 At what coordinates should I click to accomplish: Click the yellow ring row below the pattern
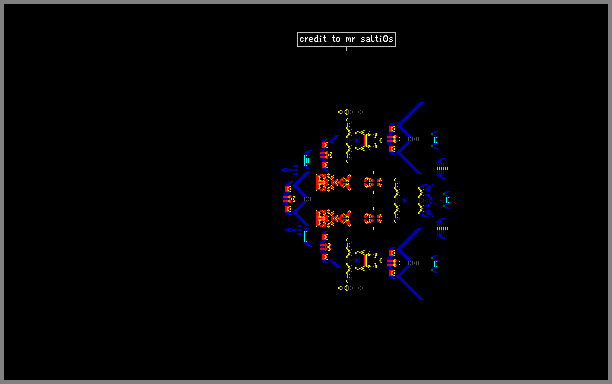(350, 288)
